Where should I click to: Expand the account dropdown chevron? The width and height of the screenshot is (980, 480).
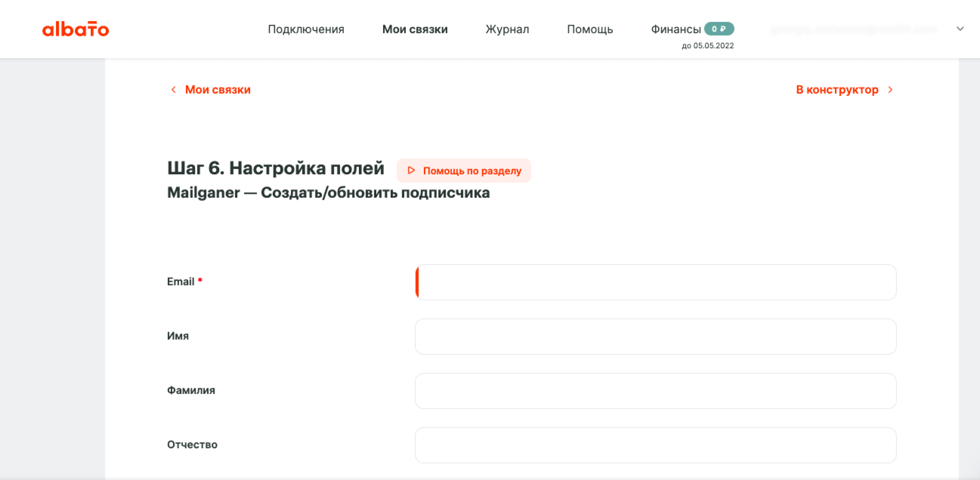pos(960,29)
